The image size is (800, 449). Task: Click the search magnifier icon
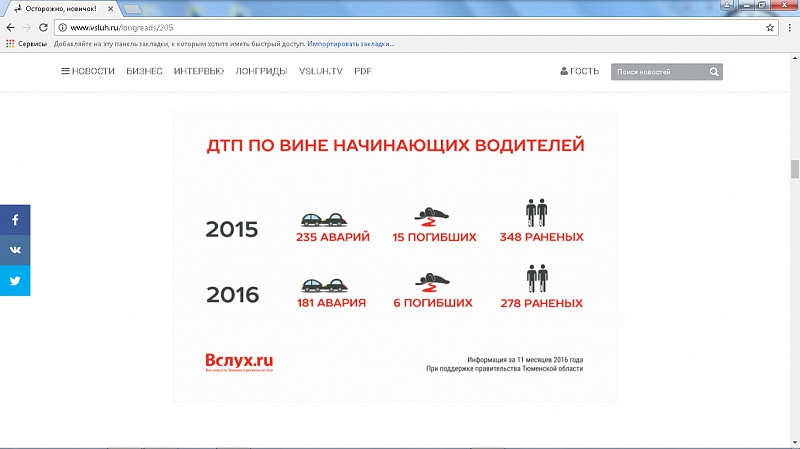tap(714, 72)
